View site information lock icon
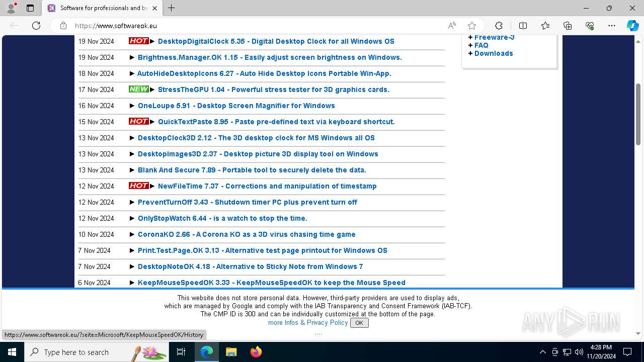The image size is (644, 362). pos(63,26)
